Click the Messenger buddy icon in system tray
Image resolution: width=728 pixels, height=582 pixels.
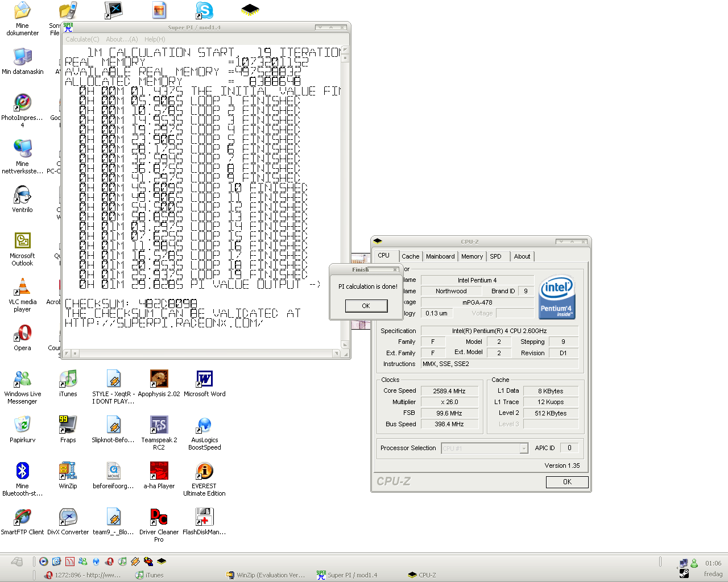tap(694, 563)
